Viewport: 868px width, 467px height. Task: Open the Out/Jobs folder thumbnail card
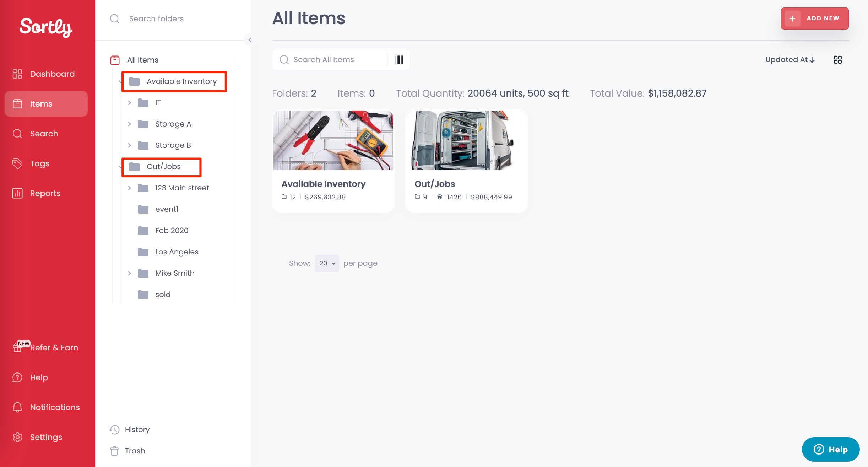point(466,161)
